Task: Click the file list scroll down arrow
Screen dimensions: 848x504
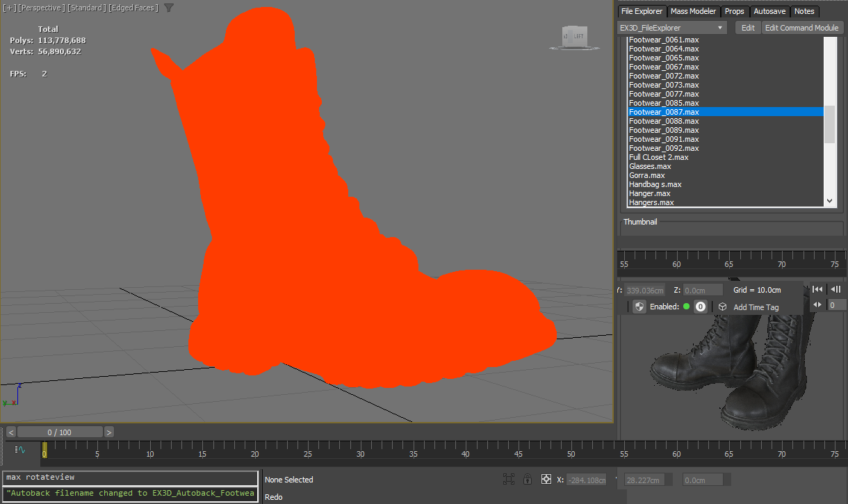Action: (x=829, y=200)
